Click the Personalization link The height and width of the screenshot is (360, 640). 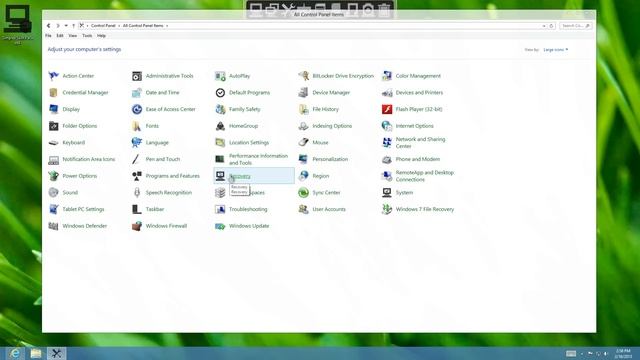coord(330,159)
